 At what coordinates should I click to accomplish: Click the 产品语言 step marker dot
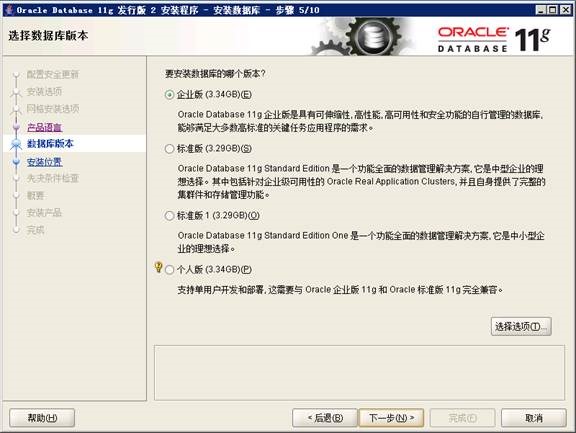click(16, 127)
